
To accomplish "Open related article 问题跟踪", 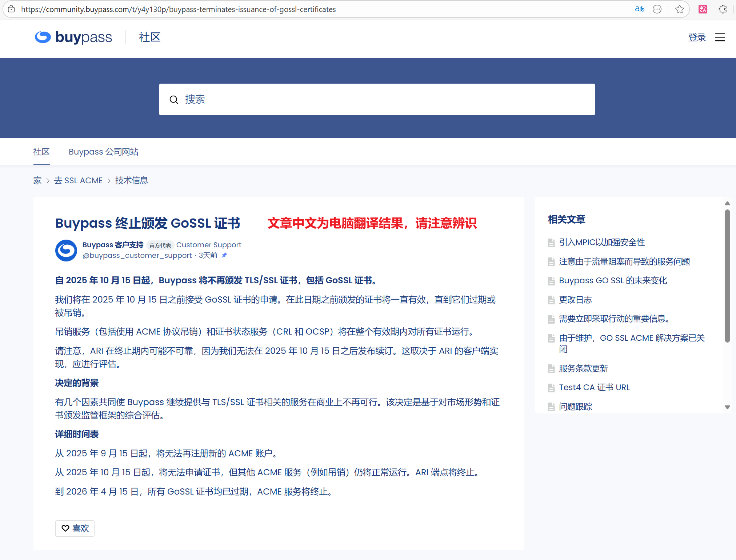I will tap(575, 407).
